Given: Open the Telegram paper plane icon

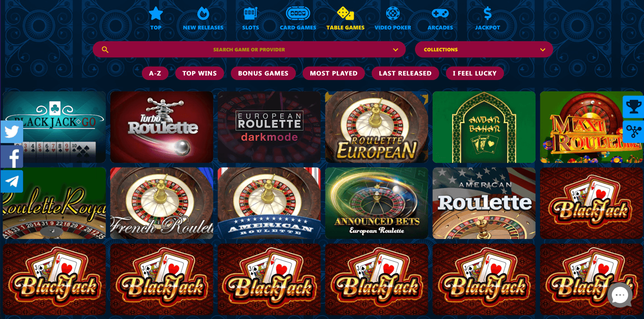Looking at the screenshot, I should coord(12,181).
